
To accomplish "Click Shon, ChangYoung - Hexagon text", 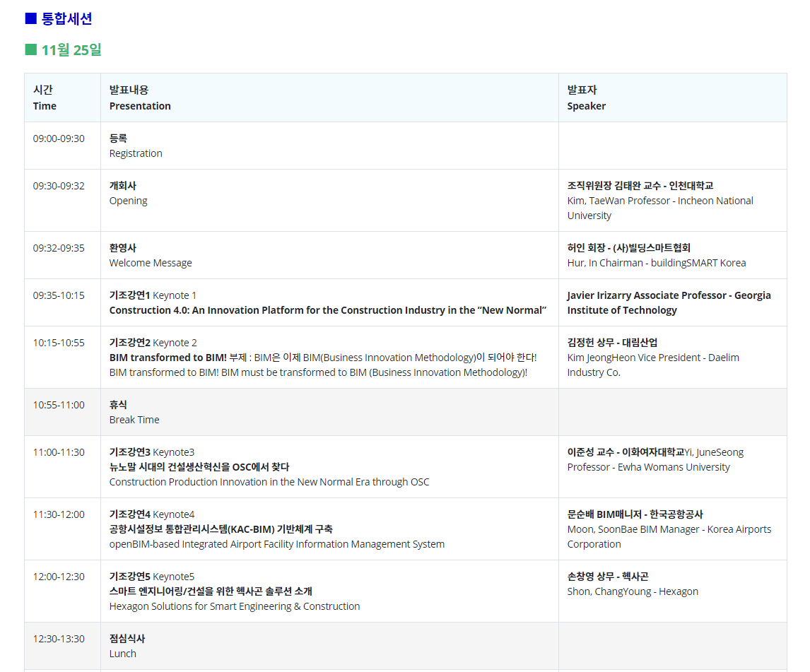I will point(633,591).
